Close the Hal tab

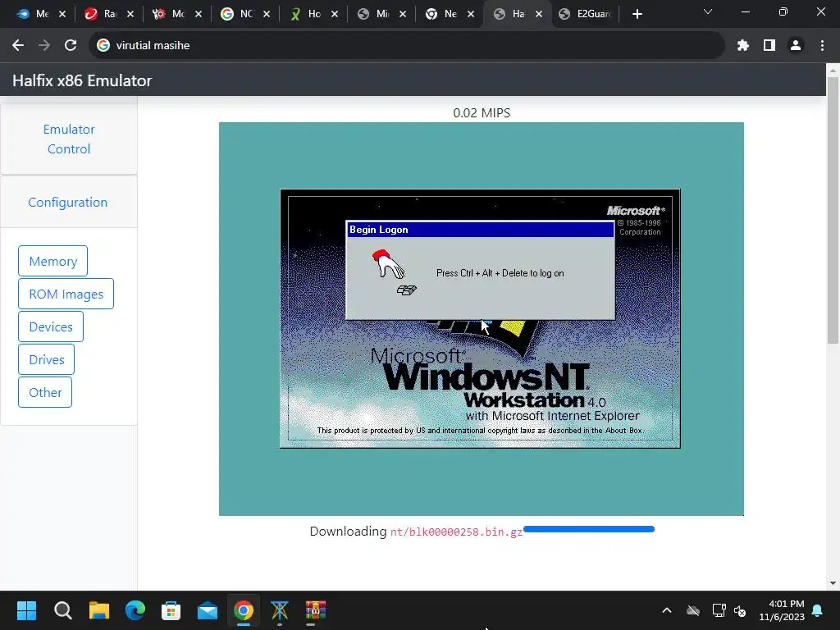539,14
